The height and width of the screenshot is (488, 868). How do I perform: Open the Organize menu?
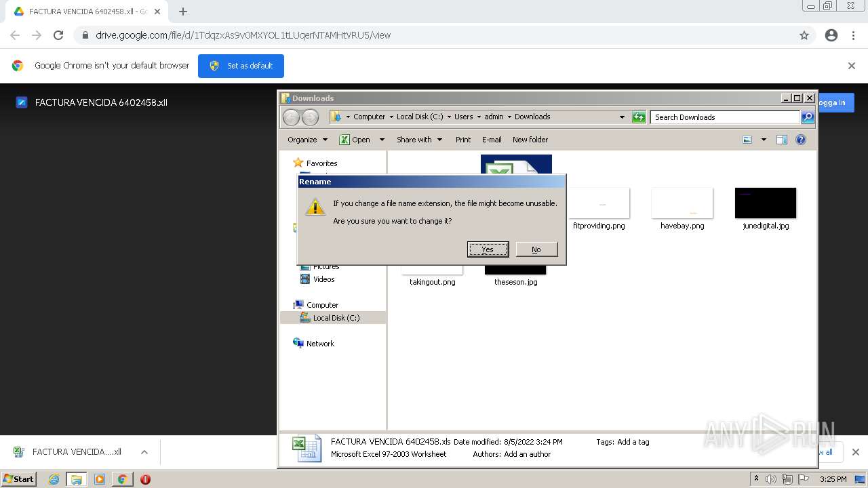[307, 140]
